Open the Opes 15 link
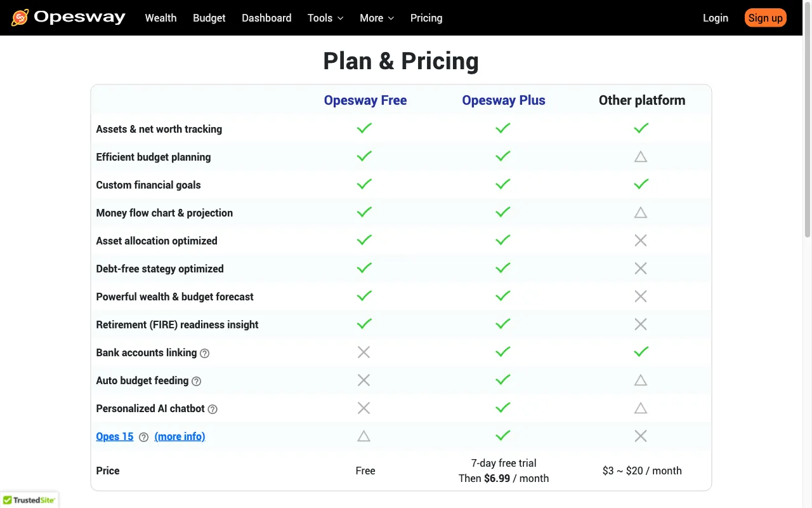Screen dimensions: 812x508 115,436
